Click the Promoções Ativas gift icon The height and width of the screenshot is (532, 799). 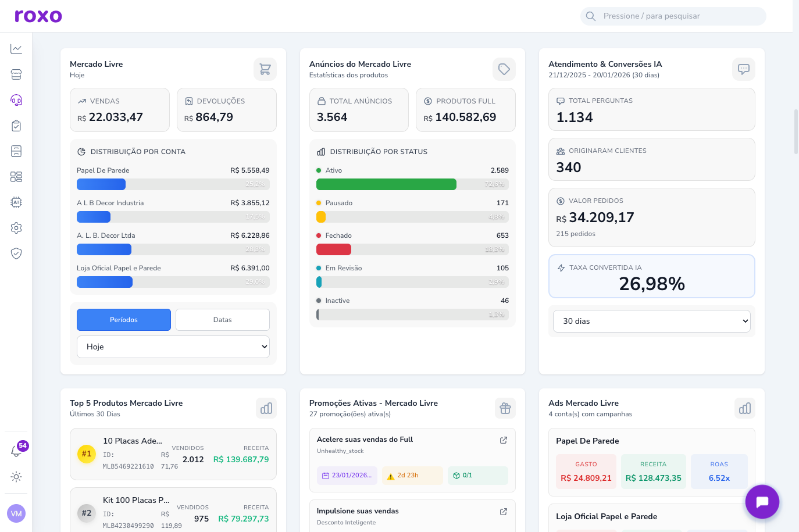tap(505, 408)
